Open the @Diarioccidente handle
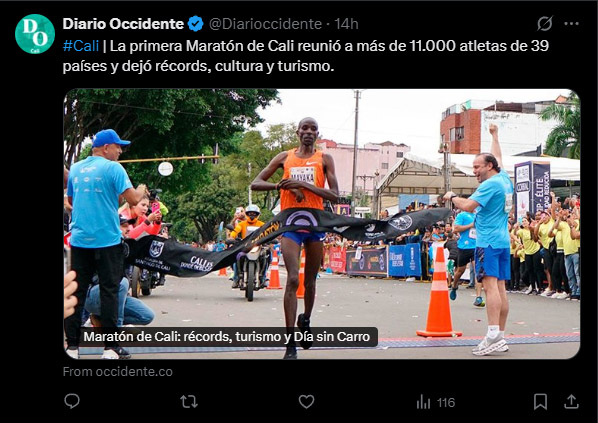This screenshot has width=598, height=423. 265,24
